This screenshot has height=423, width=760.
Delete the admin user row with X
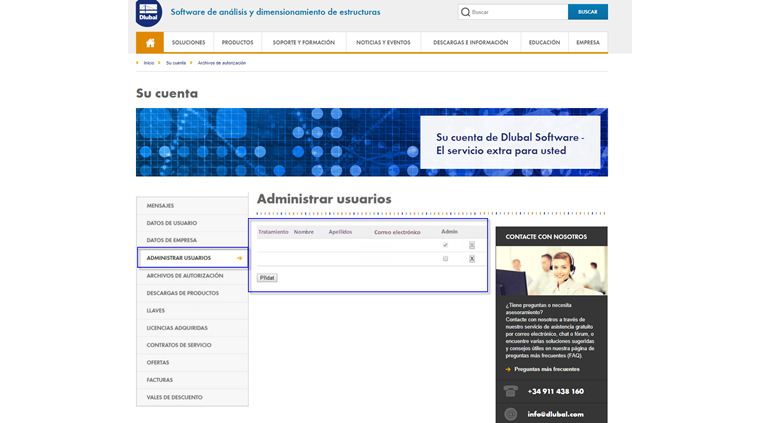472,245
